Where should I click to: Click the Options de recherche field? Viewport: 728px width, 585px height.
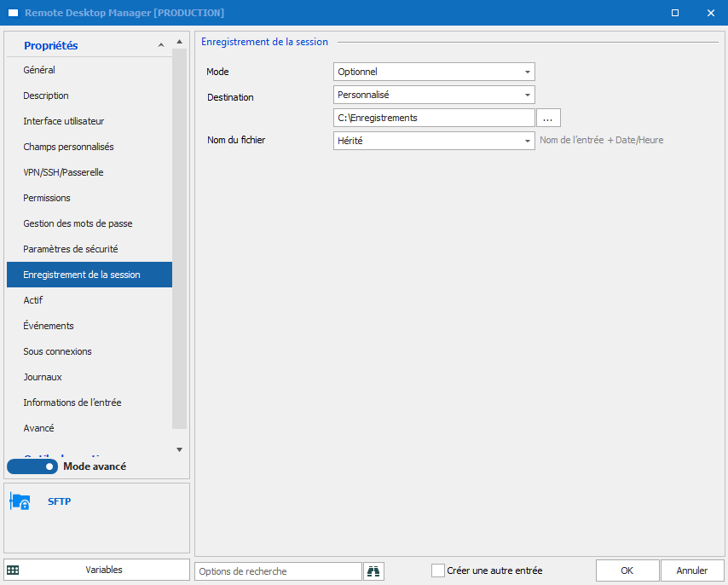click(x=278, y=571)
